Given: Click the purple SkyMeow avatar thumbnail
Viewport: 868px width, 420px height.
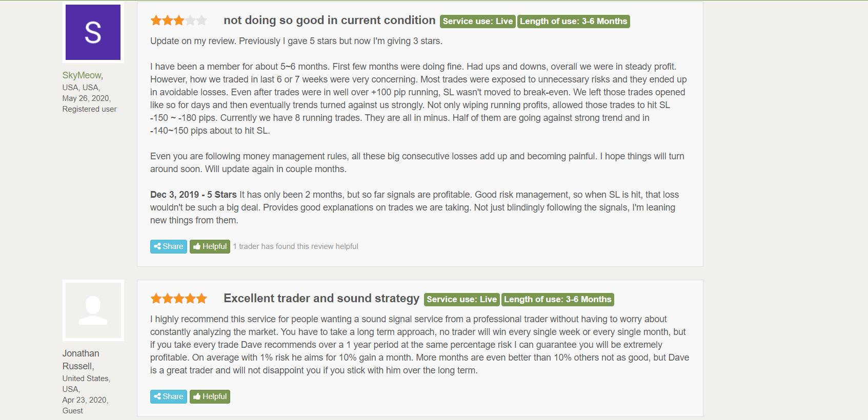Looking at the screenshot, I should pyautogui.click(x=93, y=32).
